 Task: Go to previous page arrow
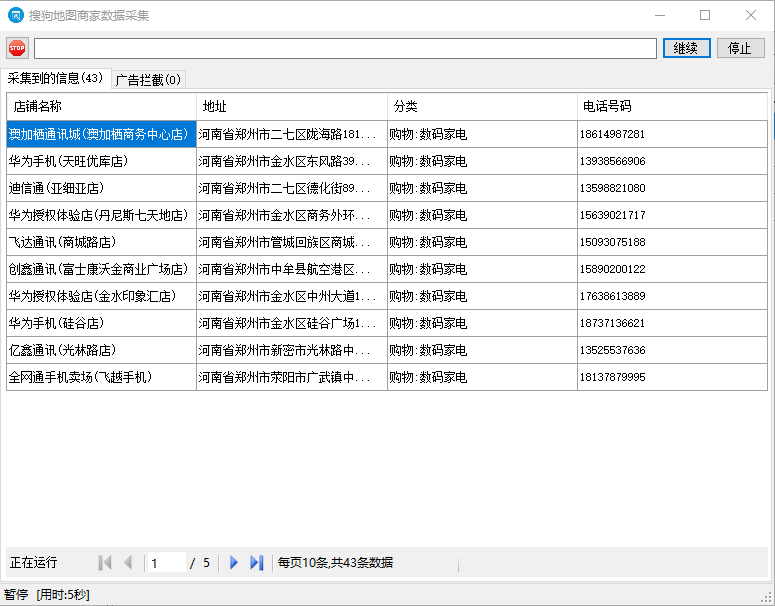128,563
